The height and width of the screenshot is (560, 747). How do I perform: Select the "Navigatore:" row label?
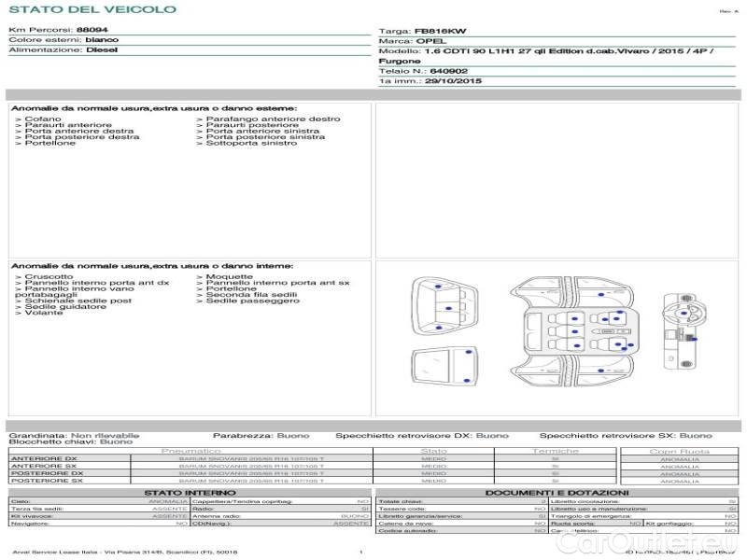click(x=30, y=524)
